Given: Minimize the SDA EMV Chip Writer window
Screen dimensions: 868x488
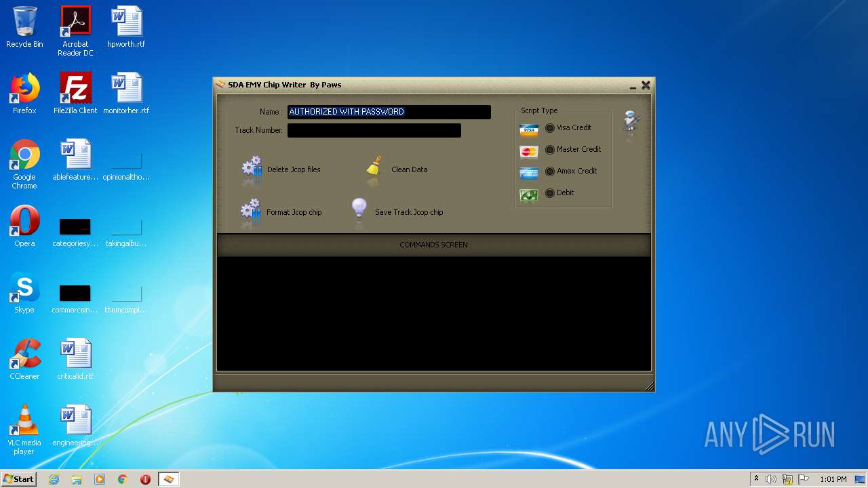Looking at the screenshot, I should pyautogui.click(x=633, y=85).
